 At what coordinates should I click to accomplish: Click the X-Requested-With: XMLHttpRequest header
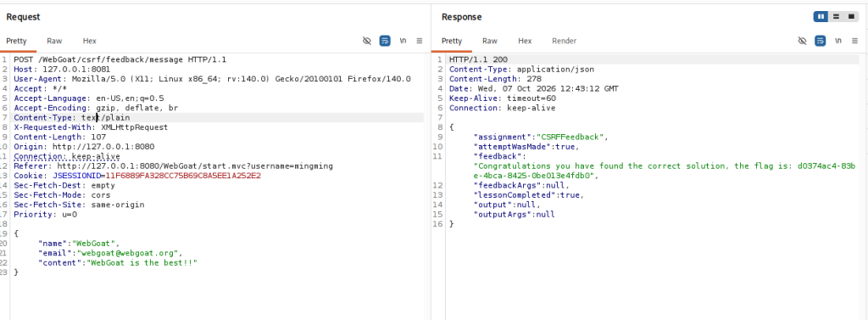pyautogui.click(x=91, y=127)
